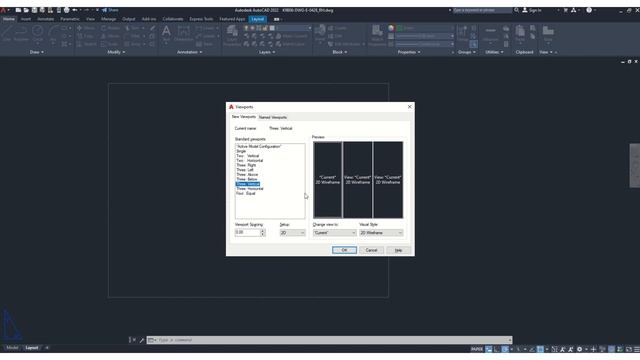Click the Undo arrow in quick access toolbar
The width and height of the screenshot is (640, 360).
[75, 10]
